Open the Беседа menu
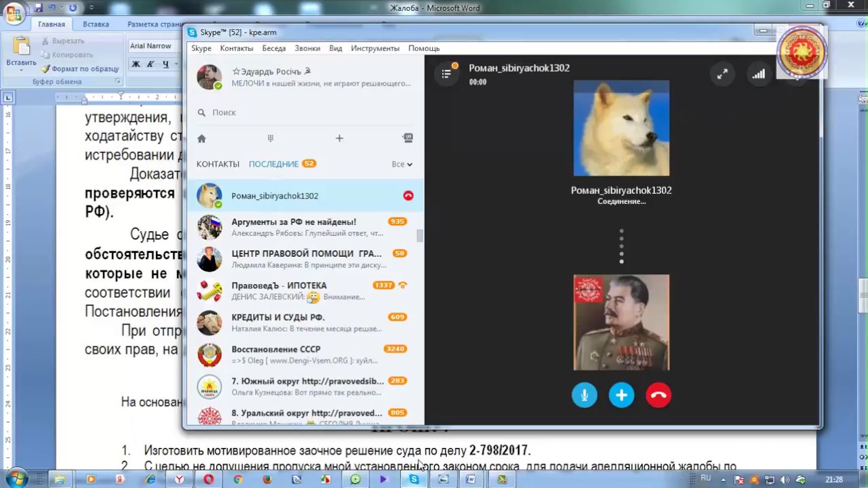 click(x=274, y=49)
